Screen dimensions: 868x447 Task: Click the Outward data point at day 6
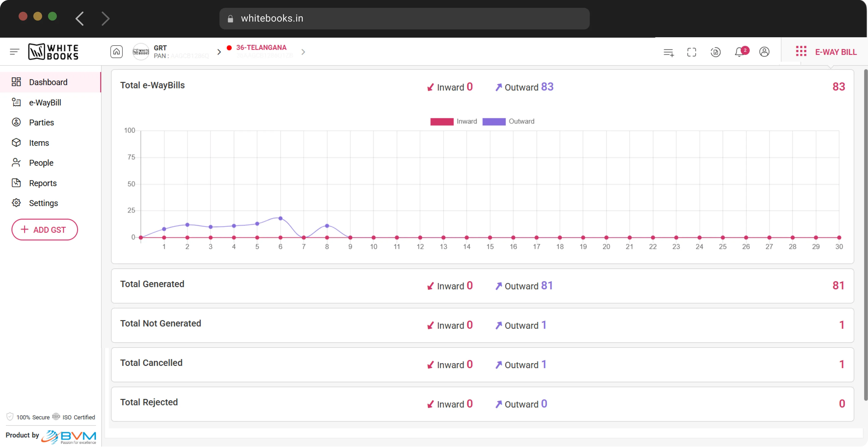(x=280, y=218)
